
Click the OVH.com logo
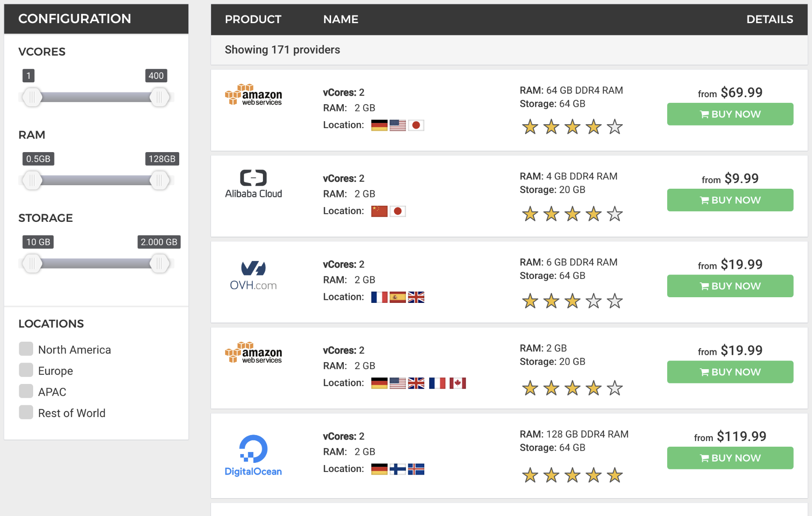point(253,275)
